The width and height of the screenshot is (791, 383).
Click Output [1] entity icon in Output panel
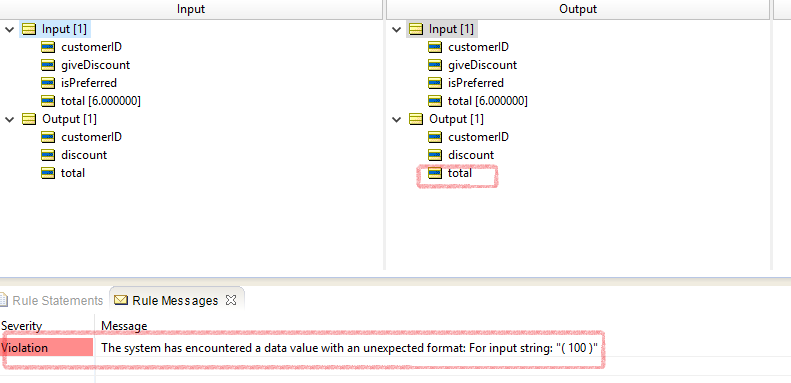416,119
